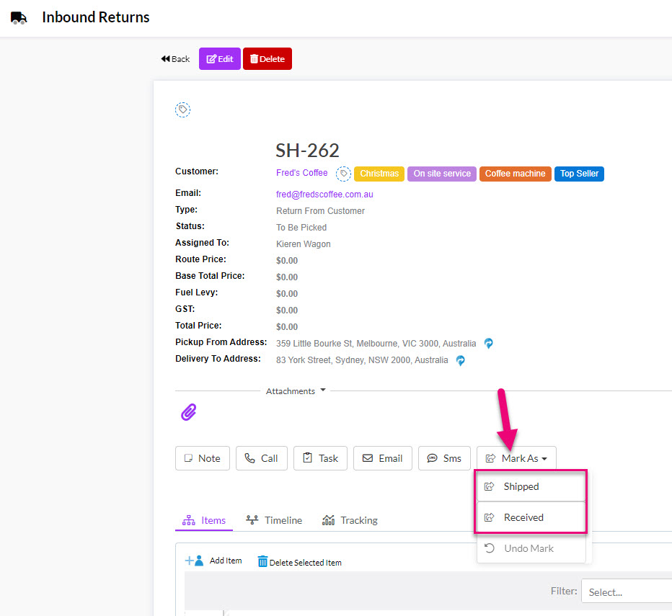Image resolution: width=672 pixels, height=616 pixels.
Task: Click the Top Seller tag
Action: click(x=579, y=174)
